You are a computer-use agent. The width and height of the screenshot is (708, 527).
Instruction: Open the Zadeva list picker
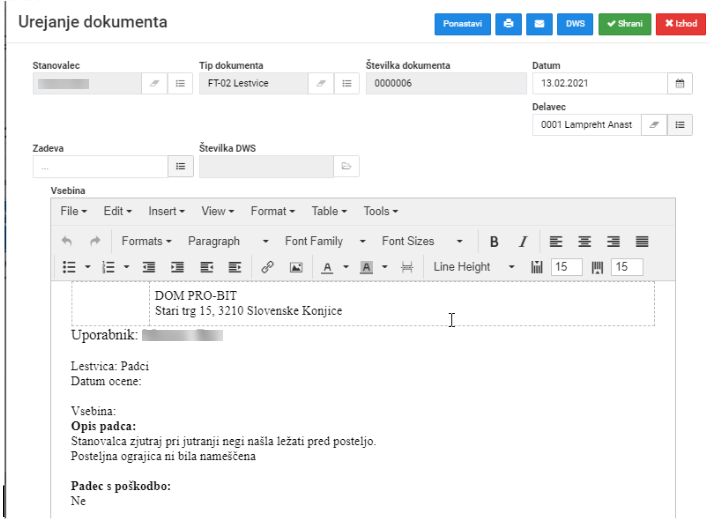pos(181,167)
